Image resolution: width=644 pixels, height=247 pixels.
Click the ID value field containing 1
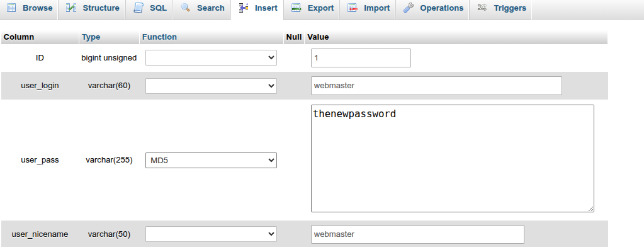pos(361,58)
